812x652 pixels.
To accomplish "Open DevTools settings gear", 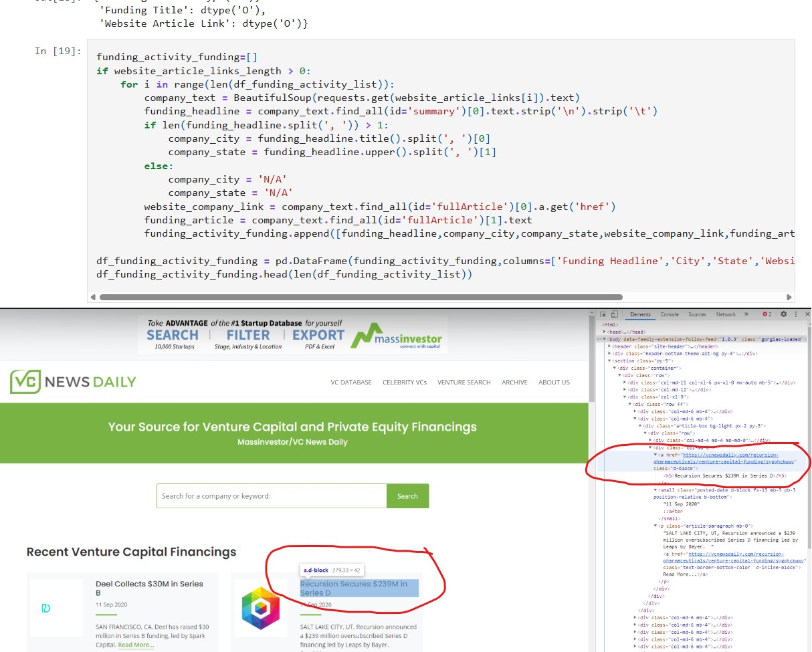I will tap(784, 314).
